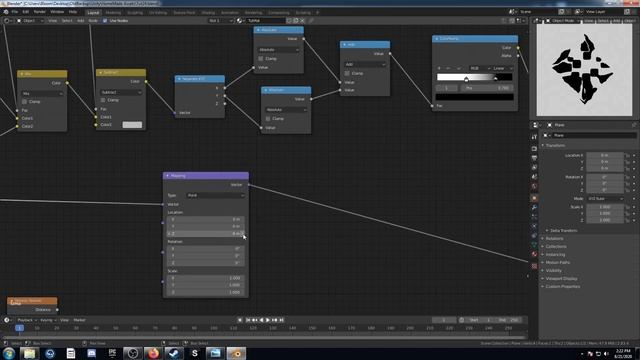Viewport: 640px width, 360px height.
Task: Toggle Clamp on the Add node
Action: click(x=347, y=73)
